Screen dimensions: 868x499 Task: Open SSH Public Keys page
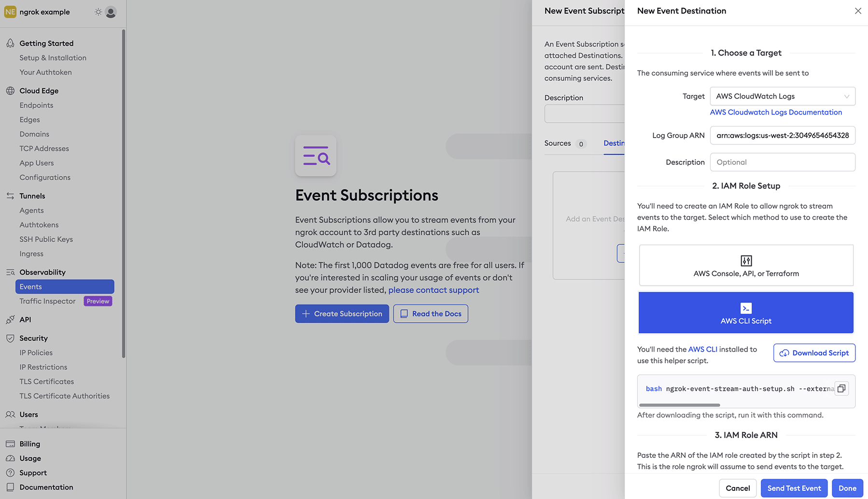[x=46, y=239]
